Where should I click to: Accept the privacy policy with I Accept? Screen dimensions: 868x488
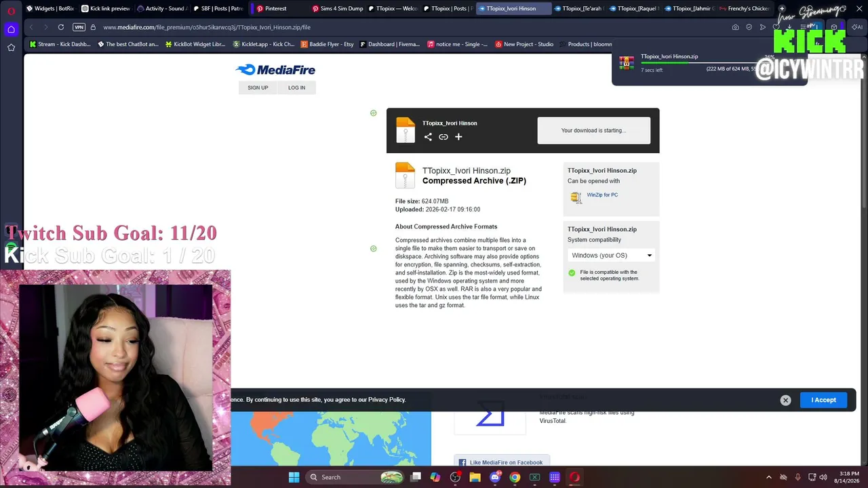tap(823, 400)
